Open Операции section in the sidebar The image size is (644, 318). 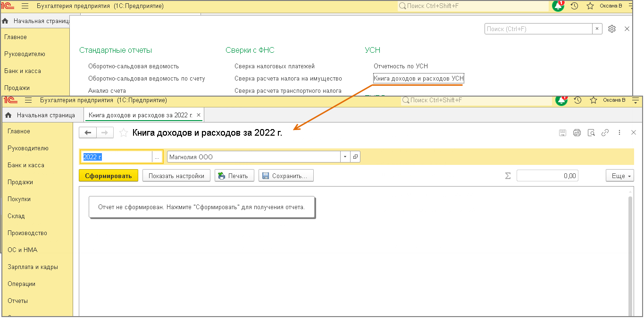click(x=22, y=284)
